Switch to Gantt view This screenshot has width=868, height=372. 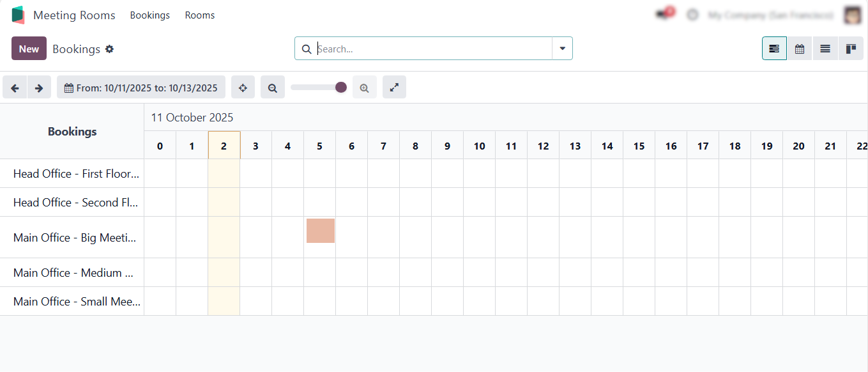point(774,49)
